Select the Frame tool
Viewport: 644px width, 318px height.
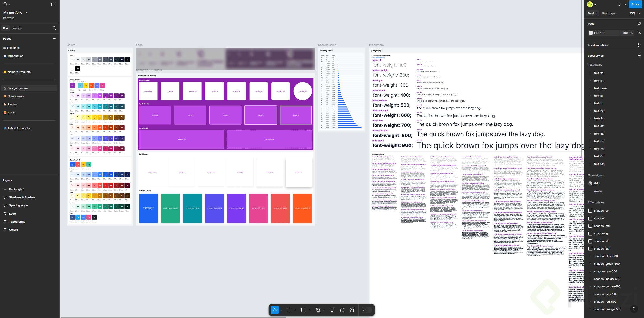[x=289, y=310]
